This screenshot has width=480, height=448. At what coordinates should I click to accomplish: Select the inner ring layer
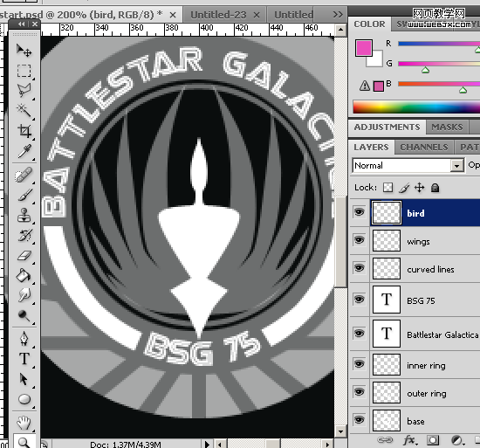click(x=415, y=365)
